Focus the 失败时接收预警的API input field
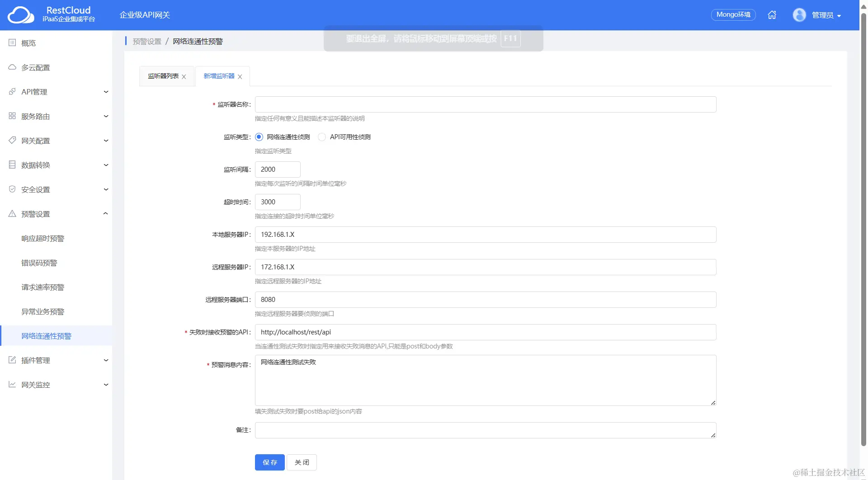Screen dimensions: 868x480 (x=486, y=332)
